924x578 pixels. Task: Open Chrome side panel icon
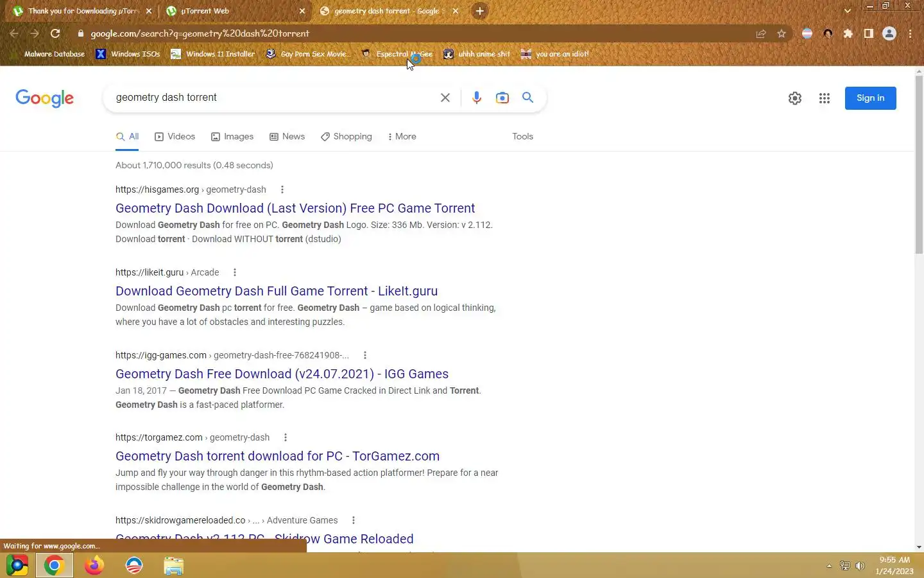pyautogui.click(x=868, y=33)
